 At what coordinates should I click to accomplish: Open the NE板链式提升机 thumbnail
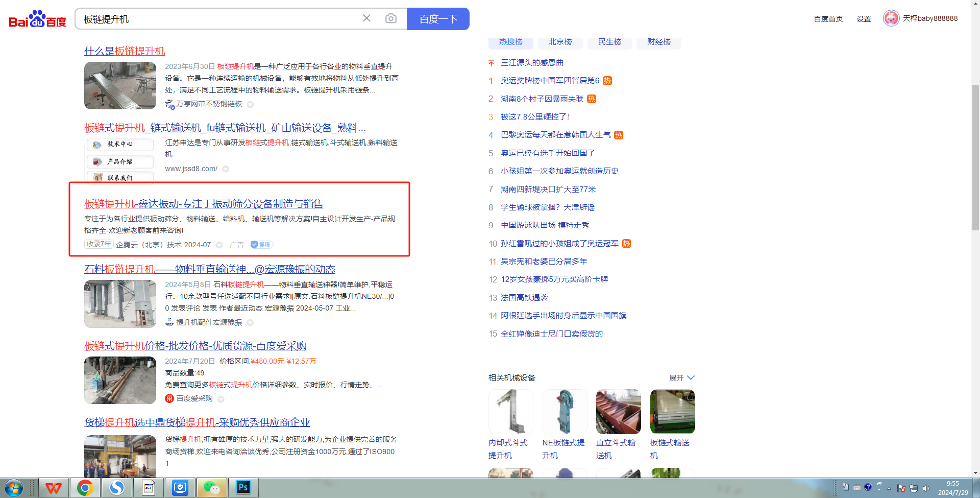click(565, 412)
